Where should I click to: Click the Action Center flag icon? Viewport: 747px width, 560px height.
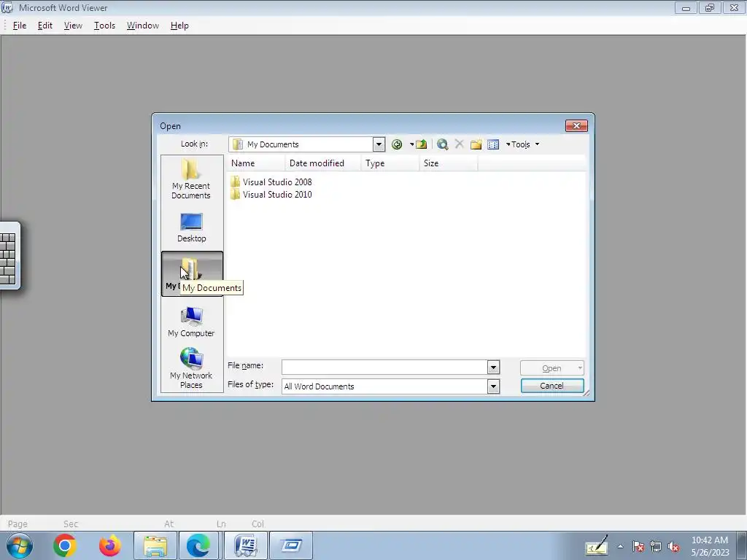(x=638, y=547)
